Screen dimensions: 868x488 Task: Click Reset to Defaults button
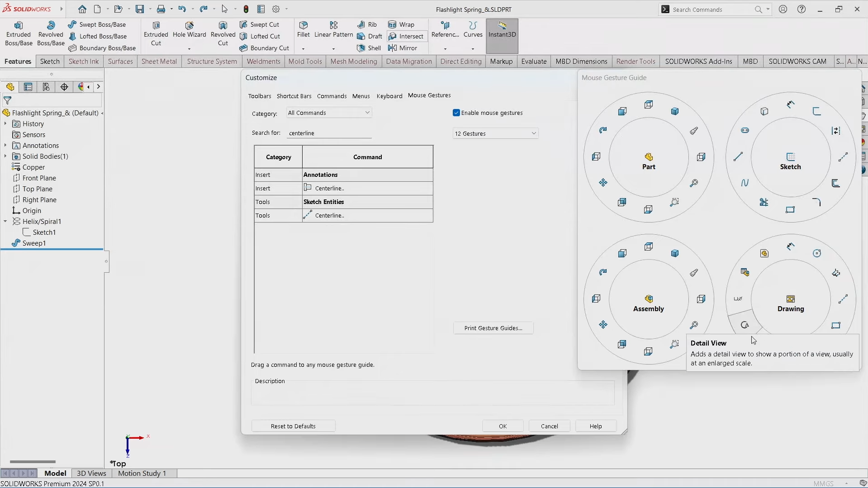pos(293,426)
